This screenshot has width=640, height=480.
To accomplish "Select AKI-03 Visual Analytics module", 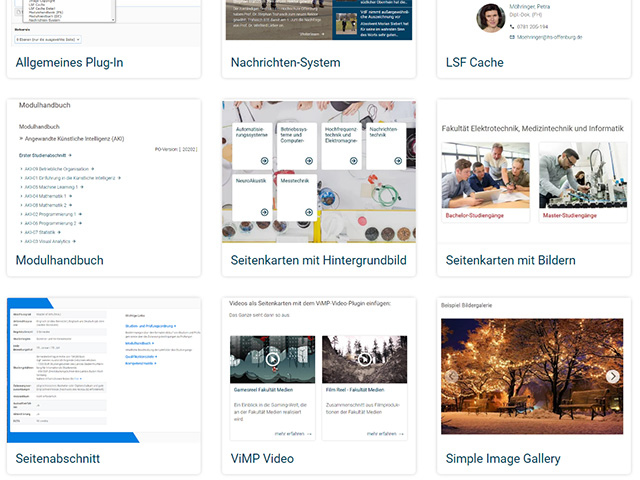I will click(x=50, y=242).
